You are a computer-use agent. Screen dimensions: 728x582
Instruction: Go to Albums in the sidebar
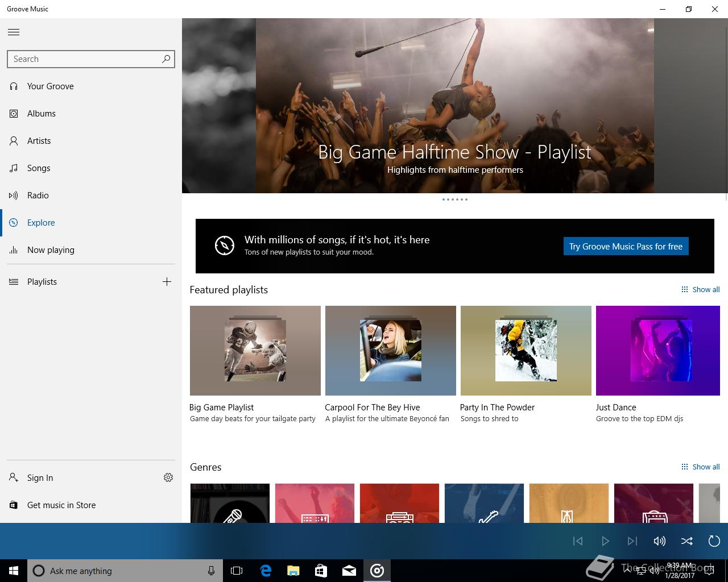coord(91,114)
